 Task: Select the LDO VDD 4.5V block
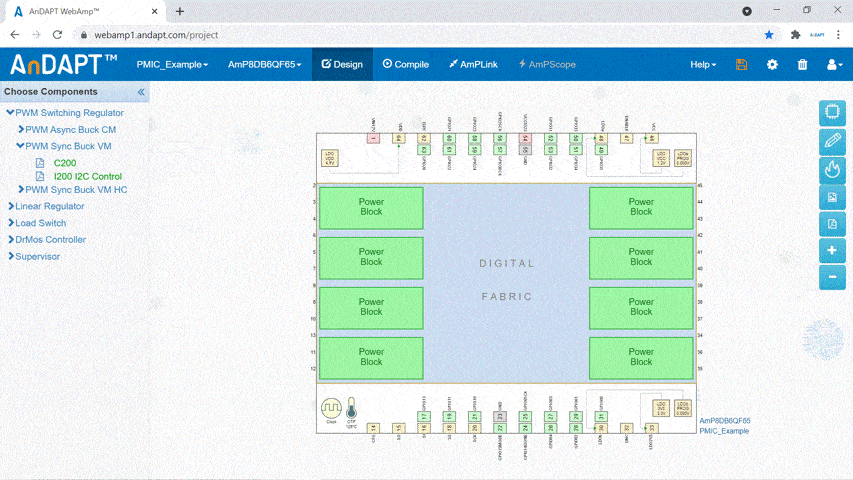pos(330,158)
